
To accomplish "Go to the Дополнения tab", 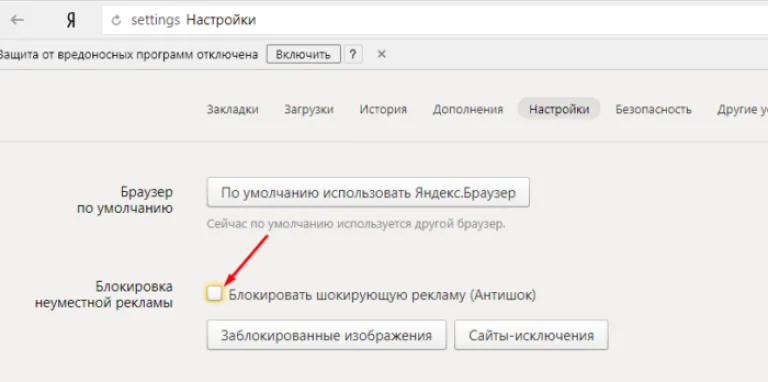I will [x=468, y=109].
